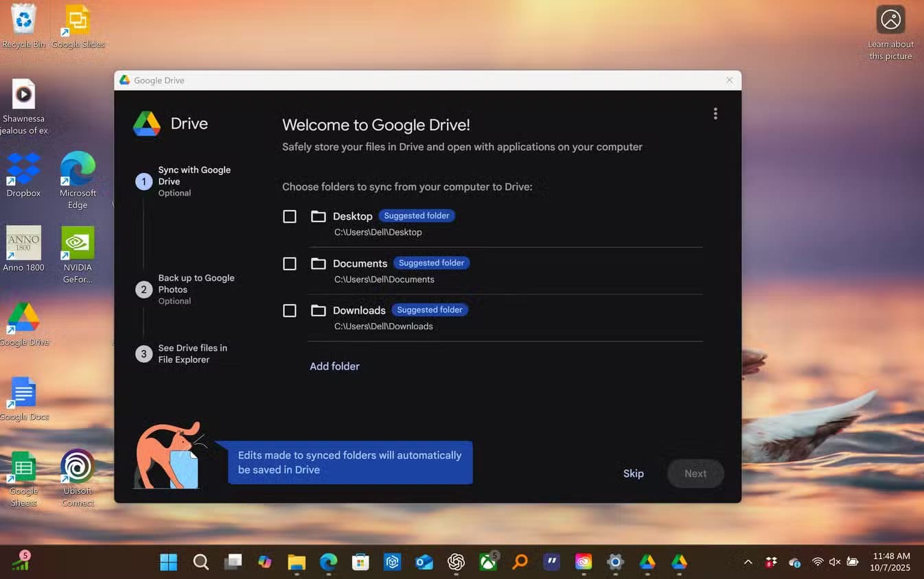The width and height of the screenshot is (924, 579).
Task: Click the Add folder link
Action: (334, 366)
